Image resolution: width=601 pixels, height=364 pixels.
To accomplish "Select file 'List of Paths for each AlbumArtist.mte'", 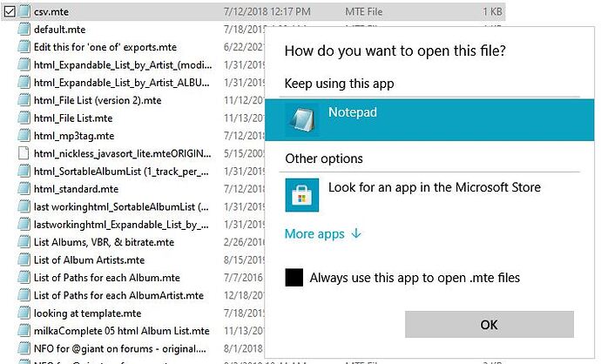I will [x=118, y=295].
